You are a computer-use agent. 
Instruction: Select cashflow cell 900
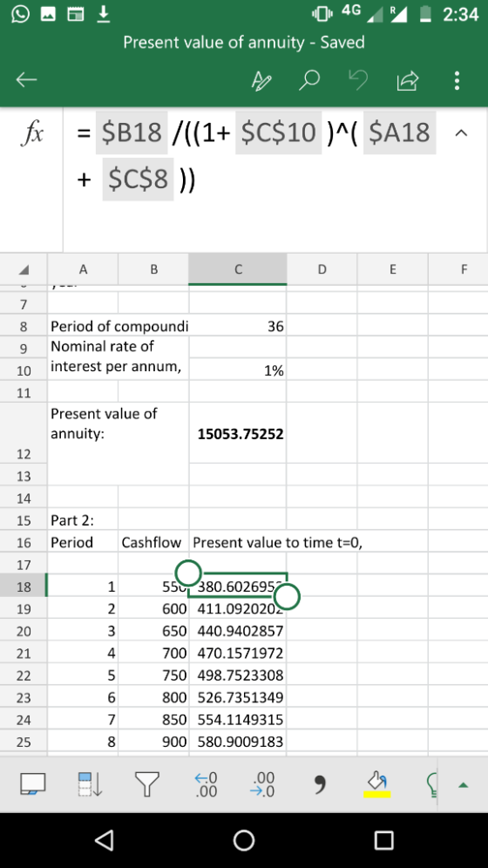pyautogui.click(x=154, y=742)
